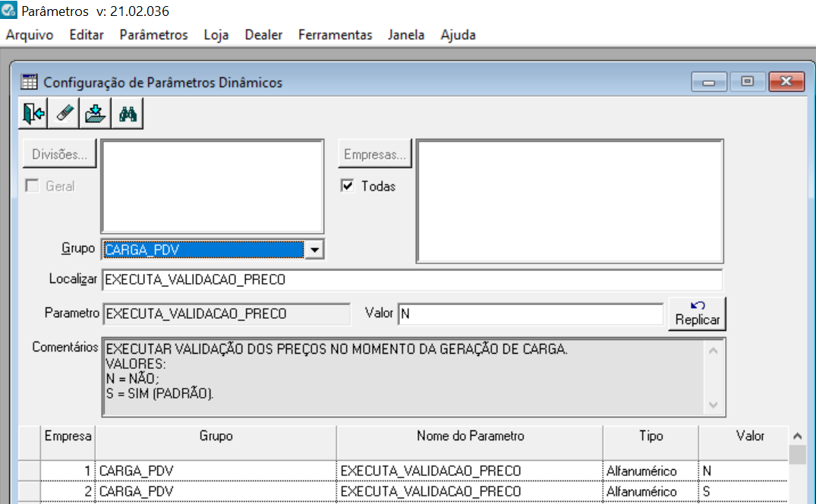Click the grid icon beside Configuração title

point(29,82)
